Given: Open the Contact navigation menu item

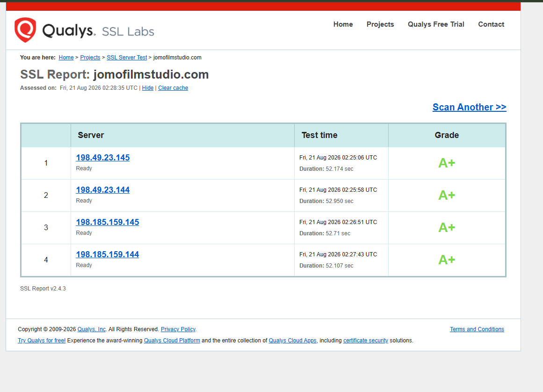Looking at the screenshot, I should click(x=491, y=24).
